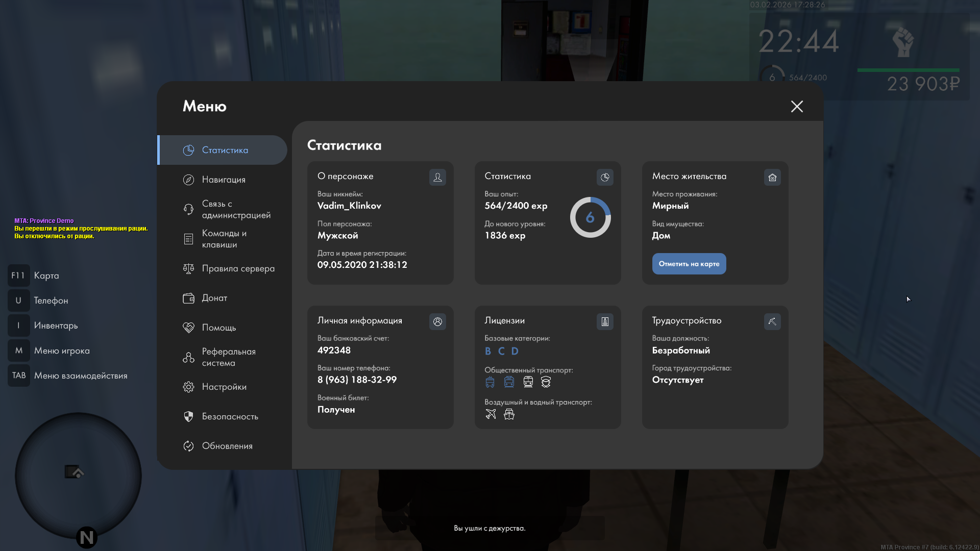Click the pickaxe icon in Трудоустройство card
Viewport: 980px width, 551px height.
(x=772, y=321)
